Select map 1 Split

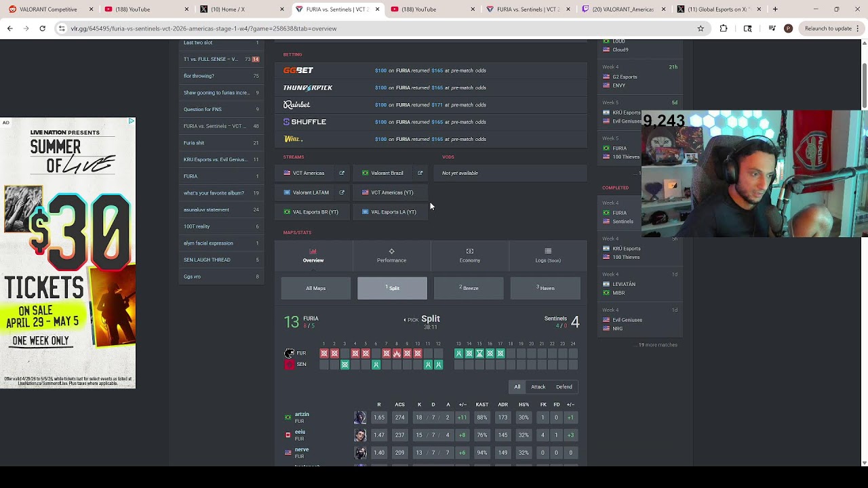click(393, 288)
